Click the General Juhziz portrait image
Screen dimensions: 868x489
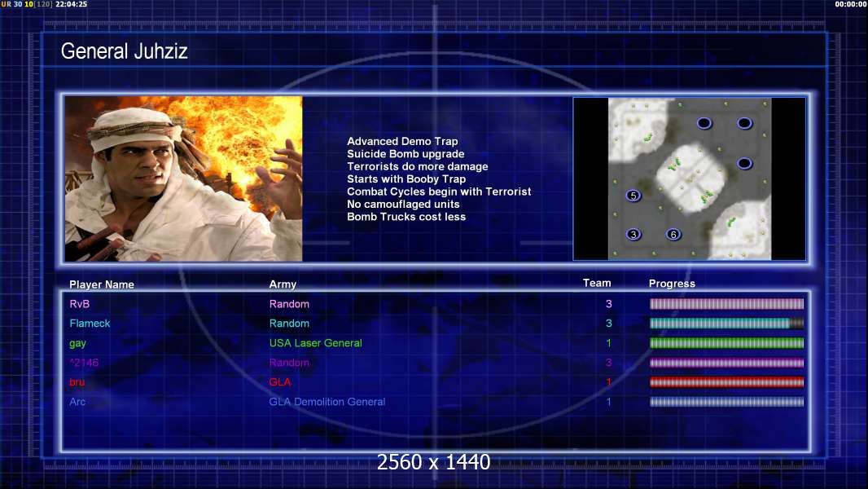tap(184, 178)
